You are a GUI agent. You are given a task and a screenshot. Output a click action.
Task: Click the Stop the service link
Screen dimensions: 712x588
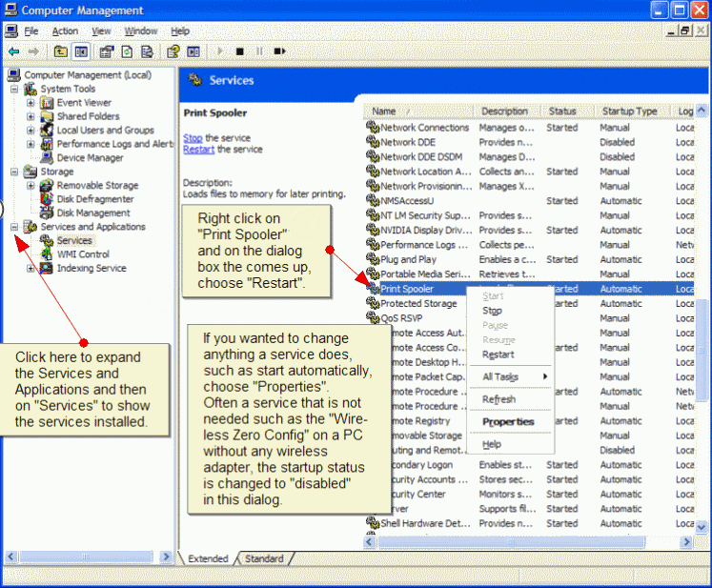[193, 138]
